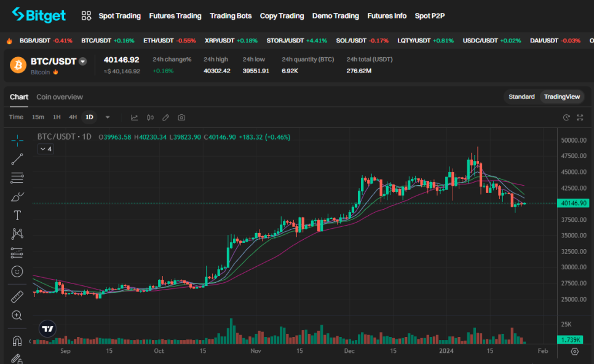
Task: Switch to TradingView chart mode
Action: 562,97
